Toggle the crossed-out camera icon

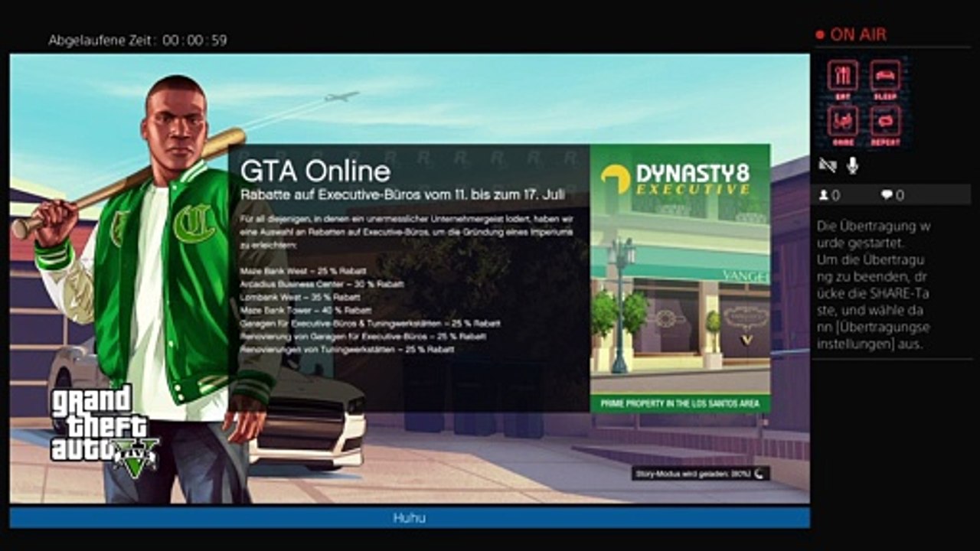click(827, 165)
